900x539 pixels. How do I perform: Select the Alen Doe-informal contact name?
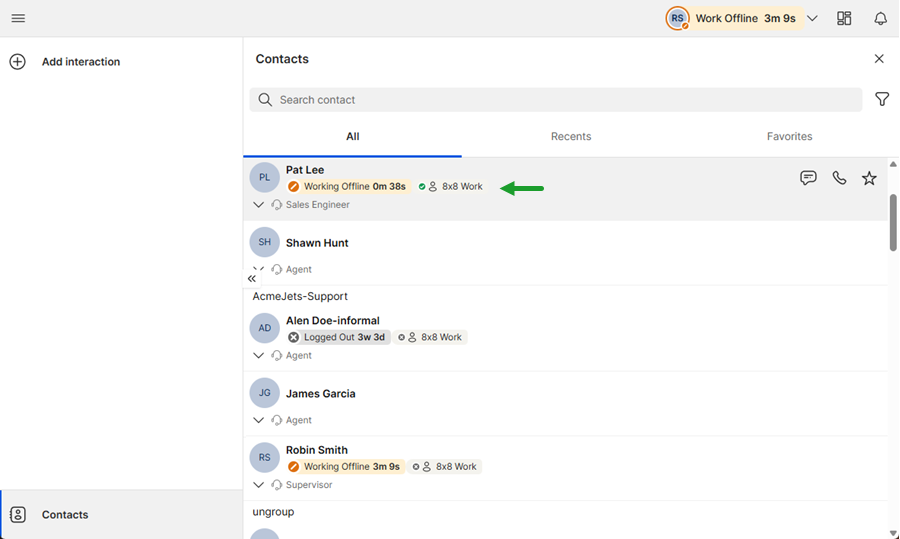(x=332, y=321)
